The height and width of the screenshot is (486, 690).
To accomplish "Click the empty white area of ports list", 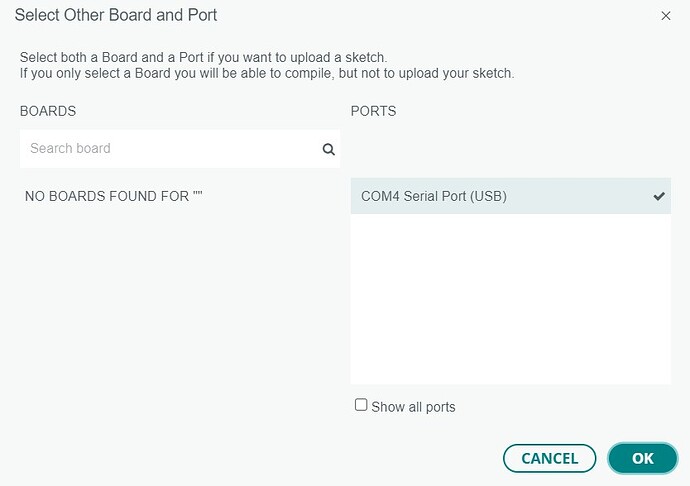I will [510, 299].
